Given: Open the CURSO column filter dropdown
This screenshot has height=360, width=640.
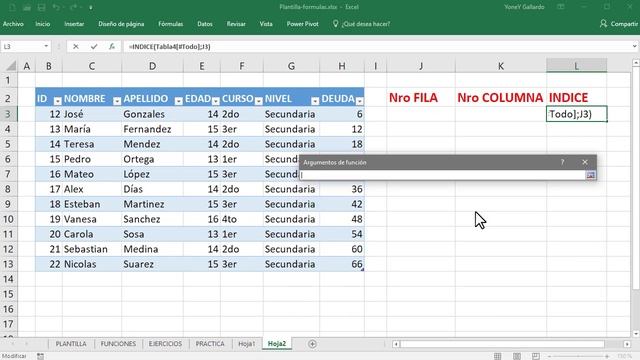Looking at the screenshot, I should click(x=258, y=101).
